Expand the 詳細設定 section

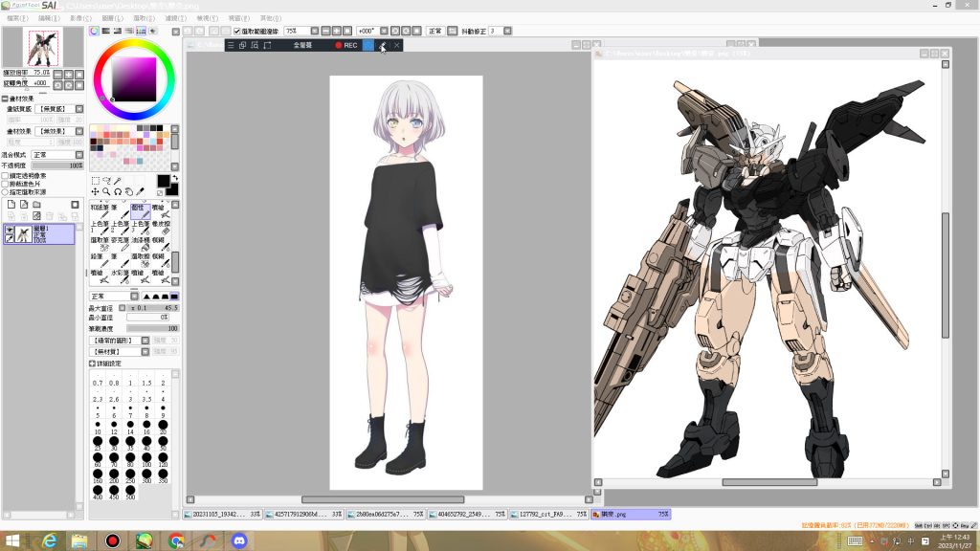click(x=93, y=364)
